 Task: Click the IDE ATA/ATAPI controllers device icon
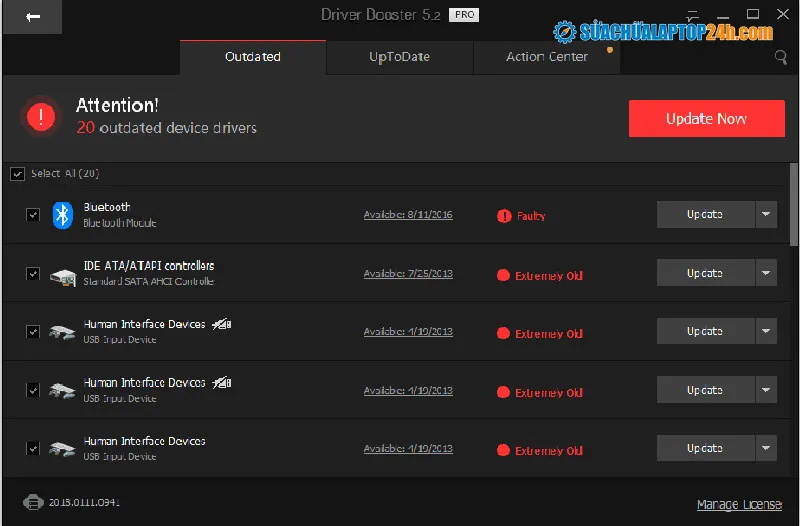tap(63, 277)
